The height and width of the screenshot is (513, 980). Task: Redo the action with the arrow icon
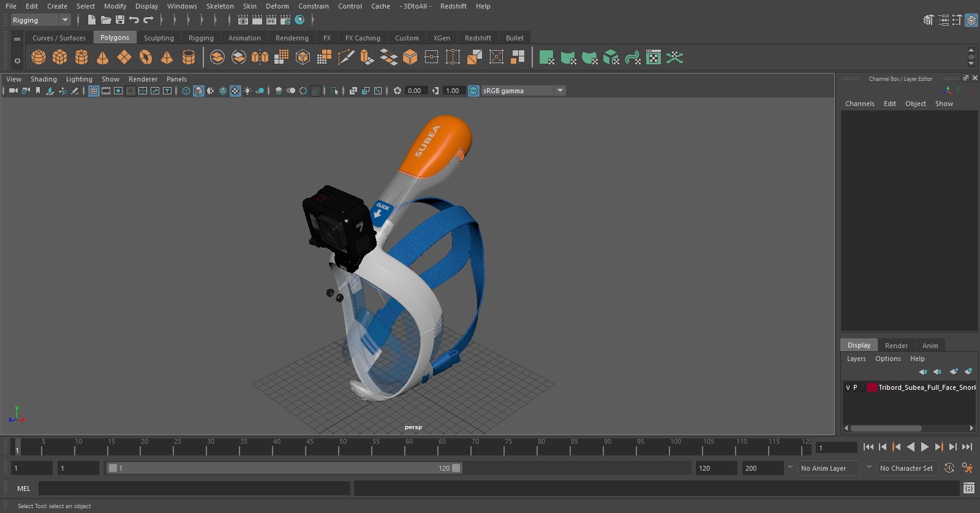click(148, 20)
